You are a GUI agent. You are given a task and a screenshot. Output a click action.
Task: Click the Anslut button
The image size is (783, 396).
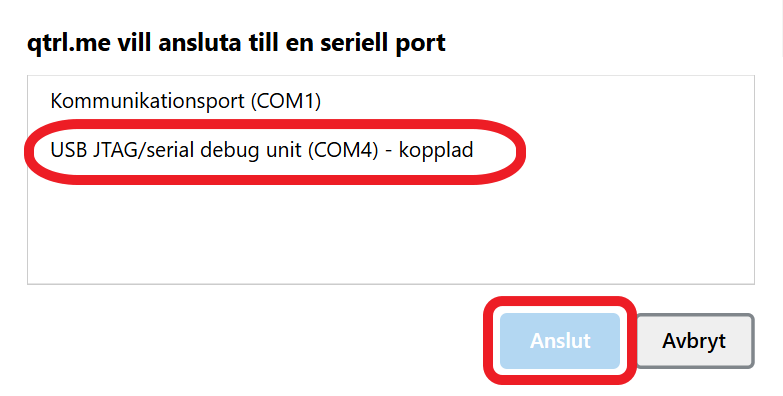pos(560,341)
